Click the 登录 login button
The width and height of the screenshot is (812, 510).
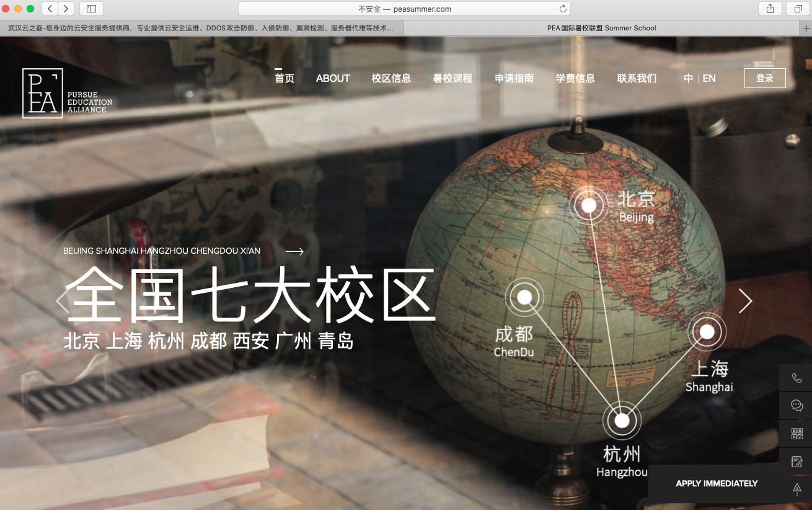click(765, 78)
